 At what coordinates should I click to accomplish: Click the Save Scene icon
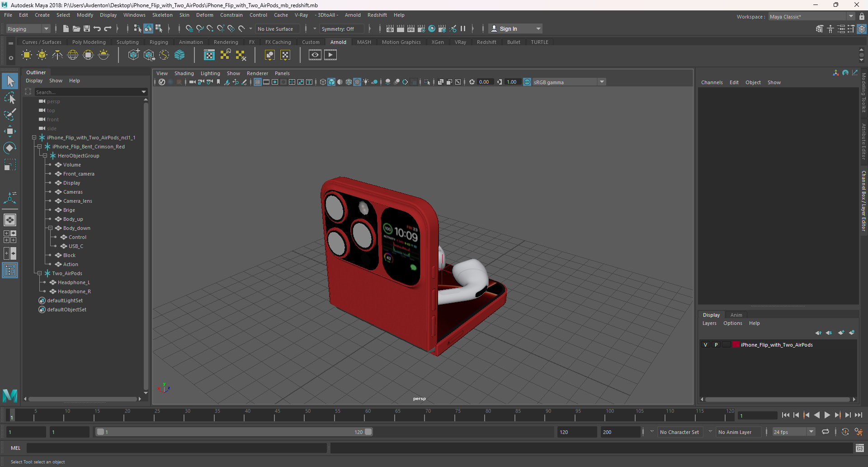[87, 29]
